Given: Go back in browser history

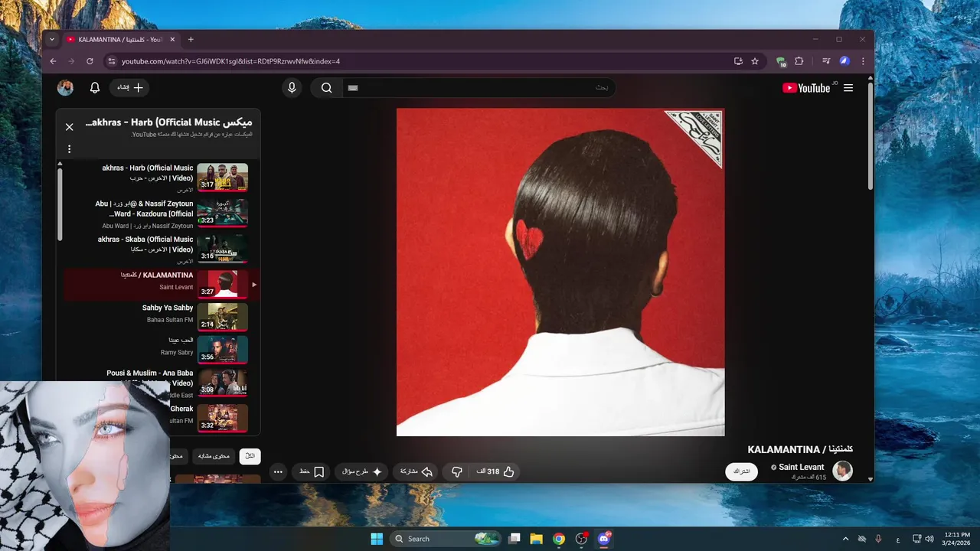Looking at the screenshot, I should [x=53, y=61].
